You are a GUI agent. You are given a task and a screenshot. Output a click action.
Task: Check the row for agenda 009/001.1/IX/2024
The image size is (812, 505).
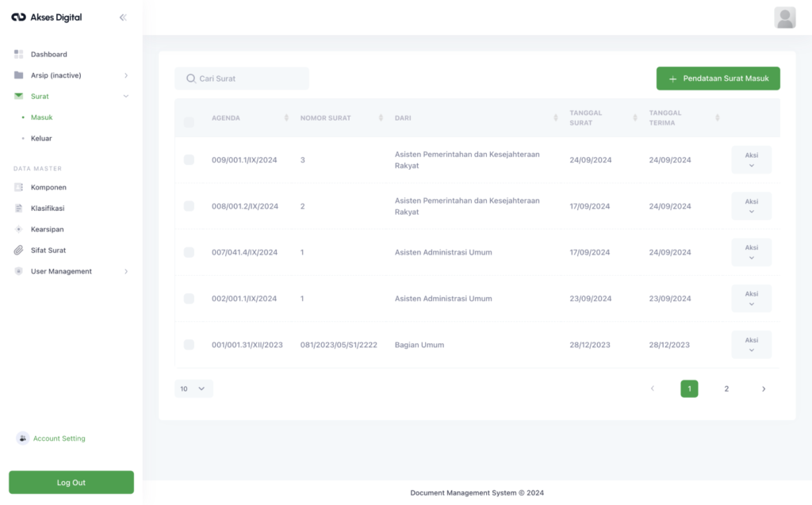click(x=189, y=160)
